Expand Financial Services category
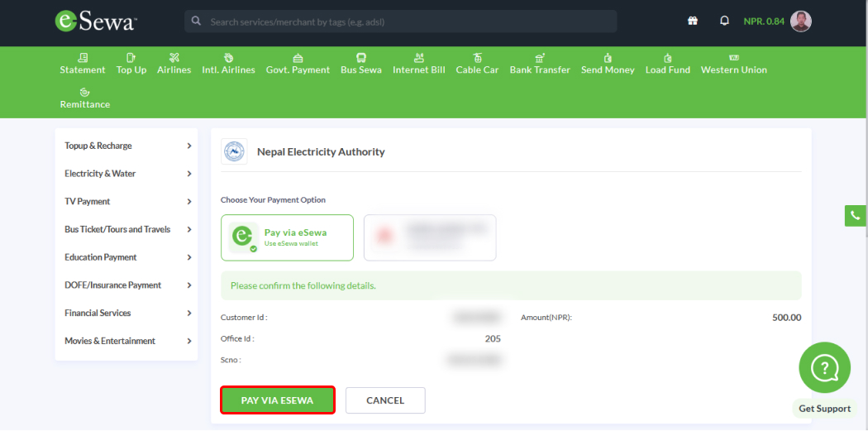 (x=126, y=313)
